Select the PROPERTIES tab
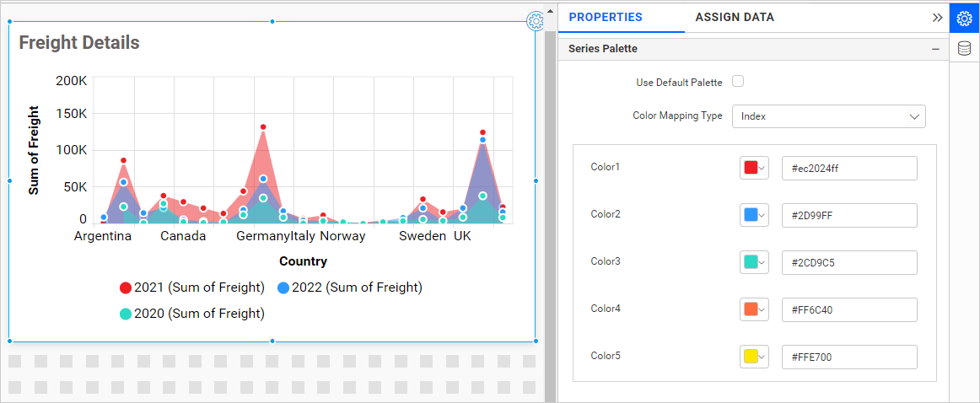This screenshot has width=980, height=403. [x=605, y=17]
